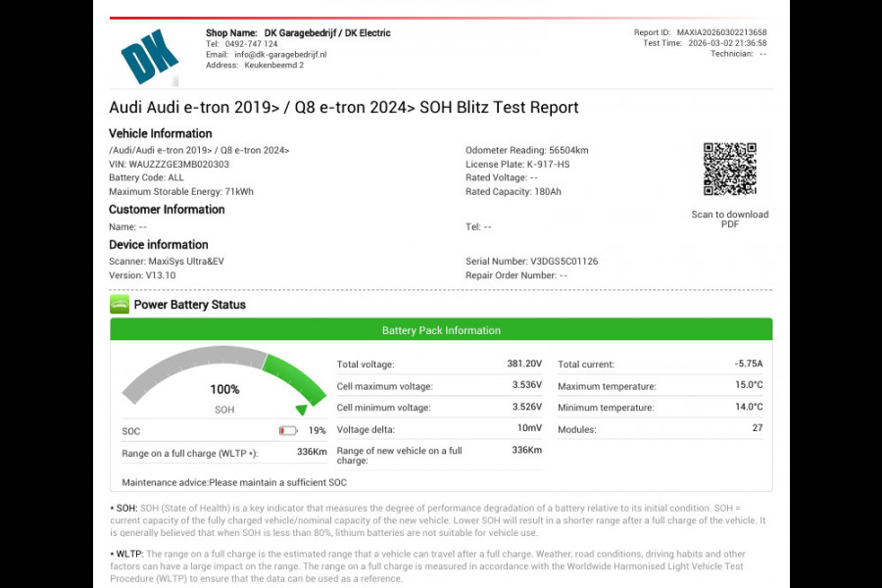Click the red SOC battery level icon
882x588 pixels.
pos(287,430)
